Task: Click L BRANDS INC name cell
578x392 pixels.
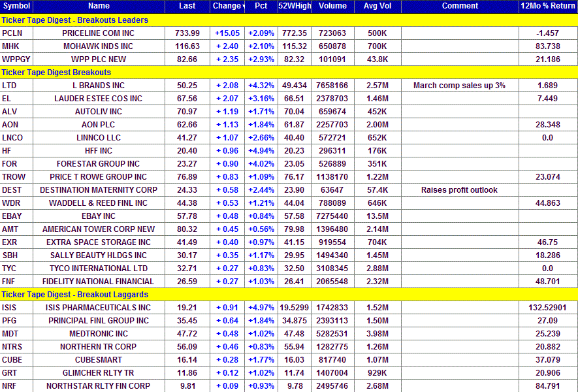Action: pyautogui.click(x=99, y=86)
